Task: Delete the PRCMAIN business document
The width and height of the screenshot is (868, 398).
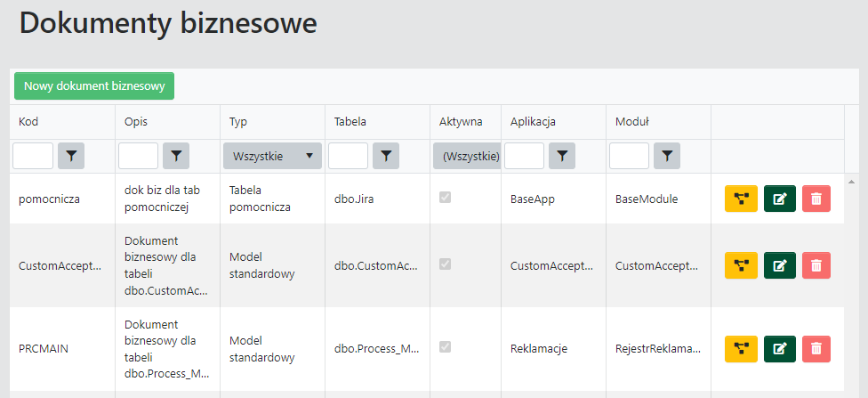Action: (x=816, y=349)
